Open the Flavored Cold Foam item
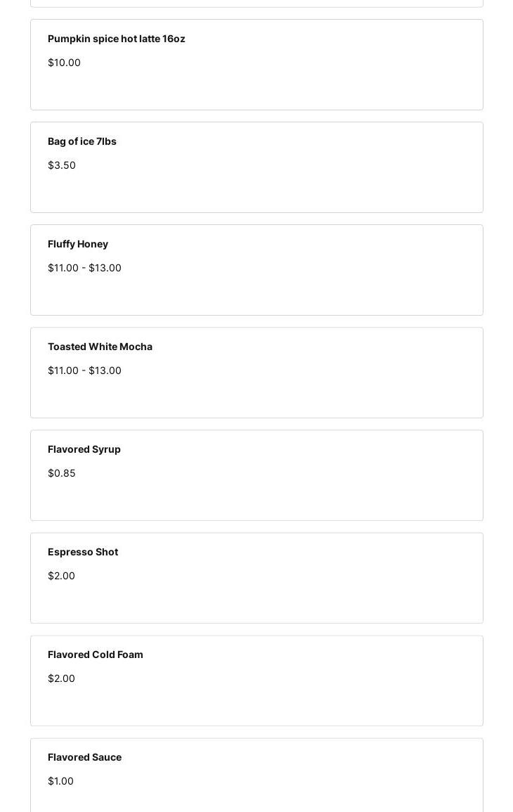 click(x=96, y=655)
